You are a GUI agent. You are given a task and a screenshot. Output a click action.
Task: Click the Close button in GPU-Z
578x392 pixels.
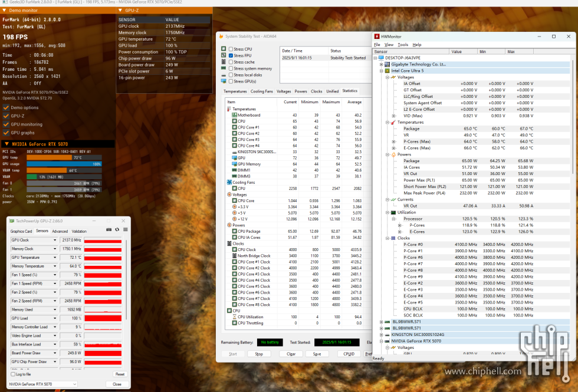click(117, 384)
